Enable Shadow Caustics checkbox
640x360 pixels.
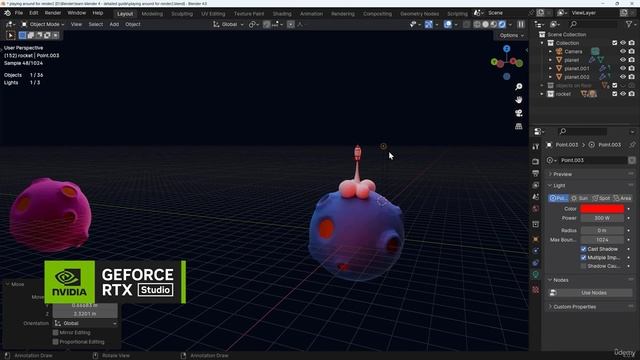(583, 266)
